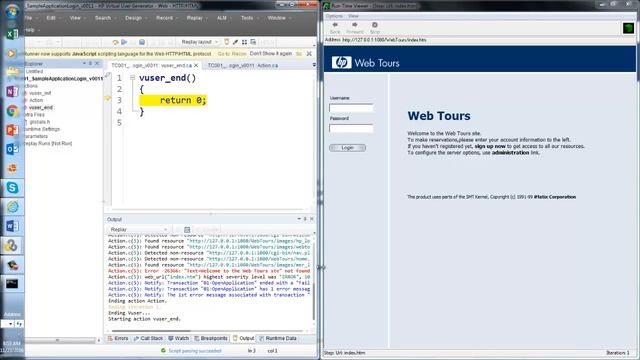Open View menu in Run-Time Viewer
The height and width of the screenshot is (360, 640).
[353, 16]
